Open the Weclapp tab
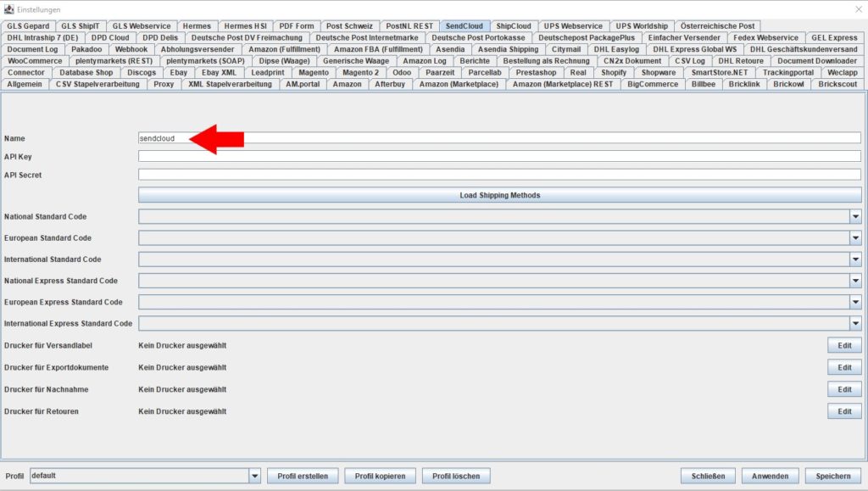Viewport: 868px width, 491px height. [842, 73]
